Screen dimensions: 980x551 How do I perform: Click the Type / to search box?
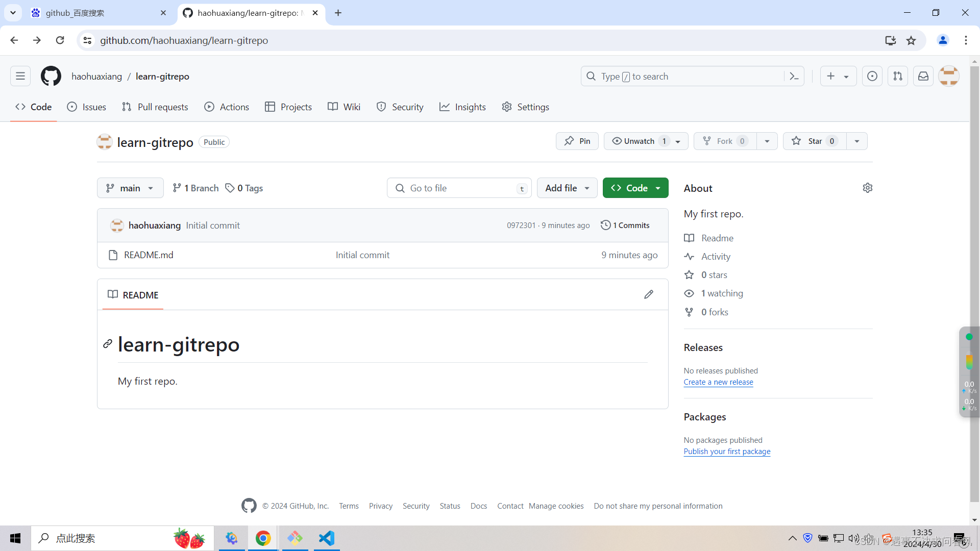click(692, 77)
